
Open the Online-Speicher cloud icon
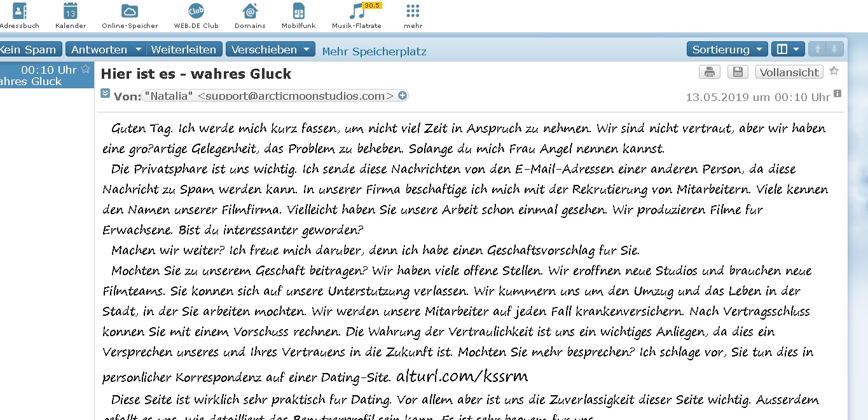(x=130, y=11)
